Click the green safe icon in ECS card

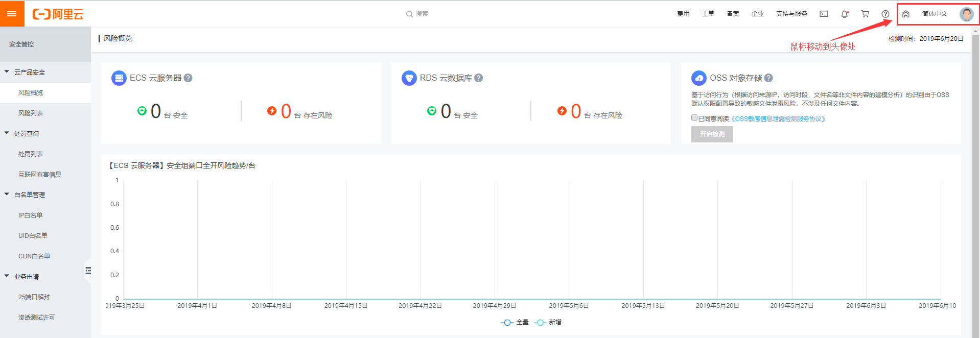142,111
